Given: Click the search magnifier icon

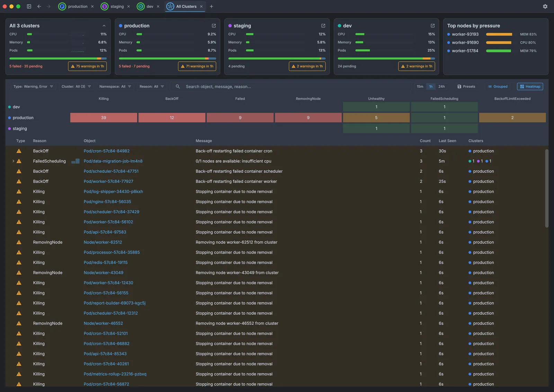Looking at the screenshot, I should coord(178,87).
